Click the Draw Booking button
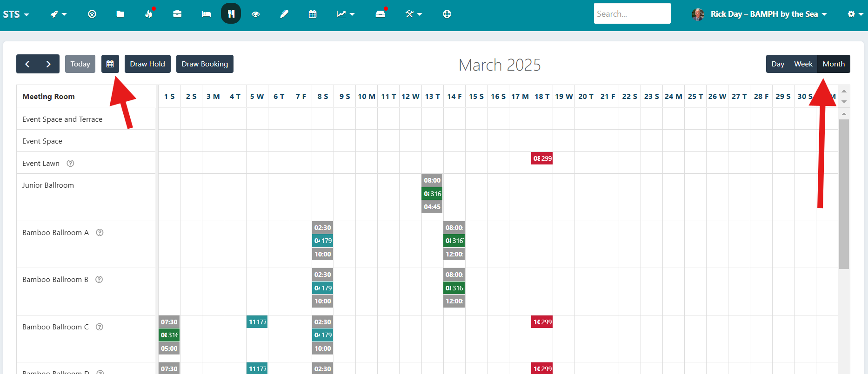Image resolution: width=868 pixels, height=374 pixels. pyautogui.click(x=205, y=64)
